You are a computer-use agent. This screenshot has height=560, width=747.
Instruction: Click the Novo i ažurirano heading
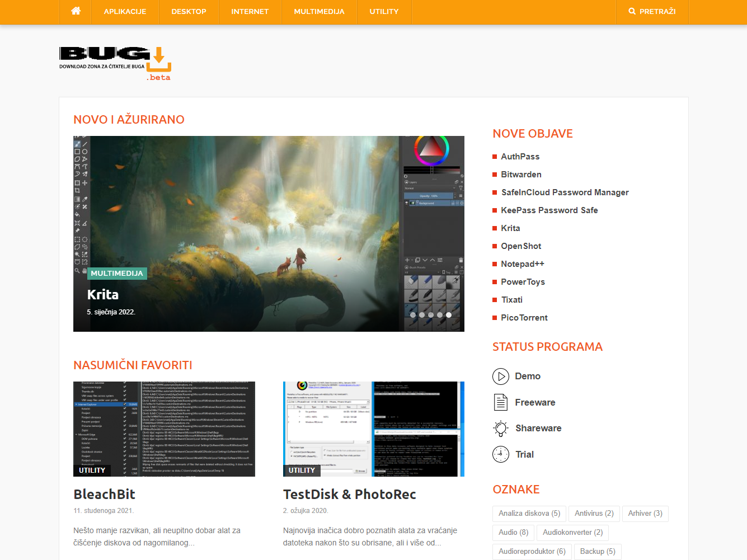[x=129, y=120]
